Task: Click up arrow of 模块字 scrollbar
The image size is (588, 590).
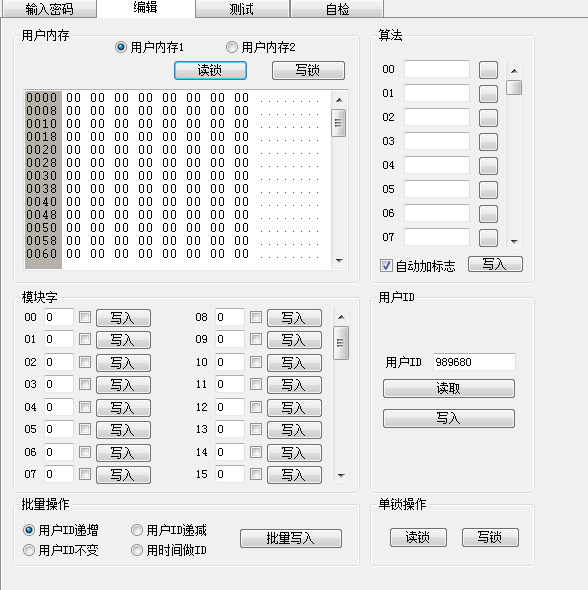Action: pyautogui.click(x=341, y=317)
